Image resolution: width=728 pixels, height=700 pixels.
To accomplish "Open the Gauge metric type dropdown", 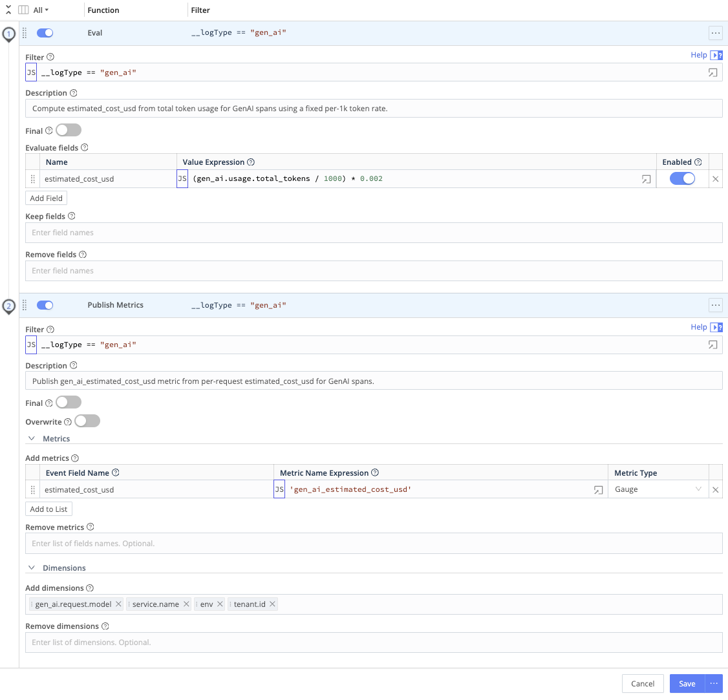I will (658, 489).
